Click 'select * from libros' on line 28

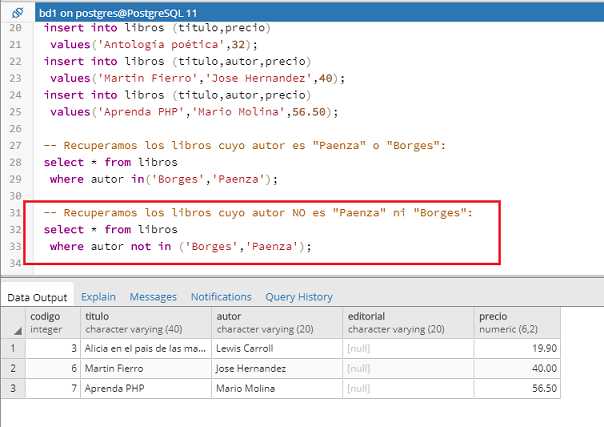pyautogui.click(x=110, y=162)
